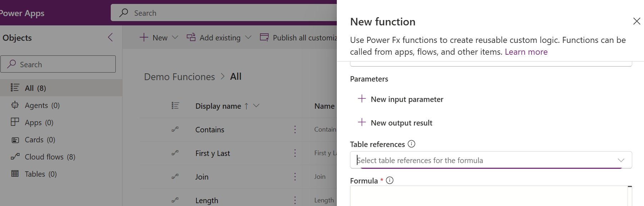Click the Power Apps header title

[x=22, y=13]
